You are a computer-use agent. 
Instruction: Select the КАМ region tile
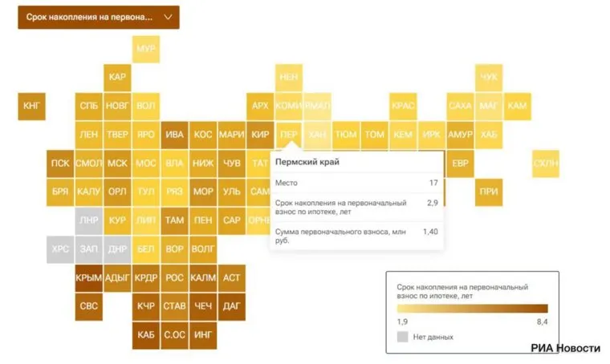[x=518, y=105]
